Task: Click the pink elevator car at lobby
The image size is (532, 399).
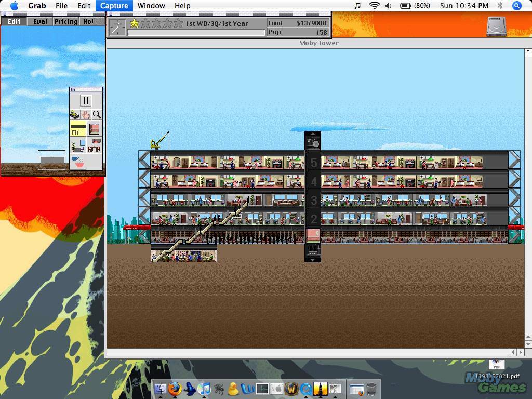Action: [x=313, y=235]
